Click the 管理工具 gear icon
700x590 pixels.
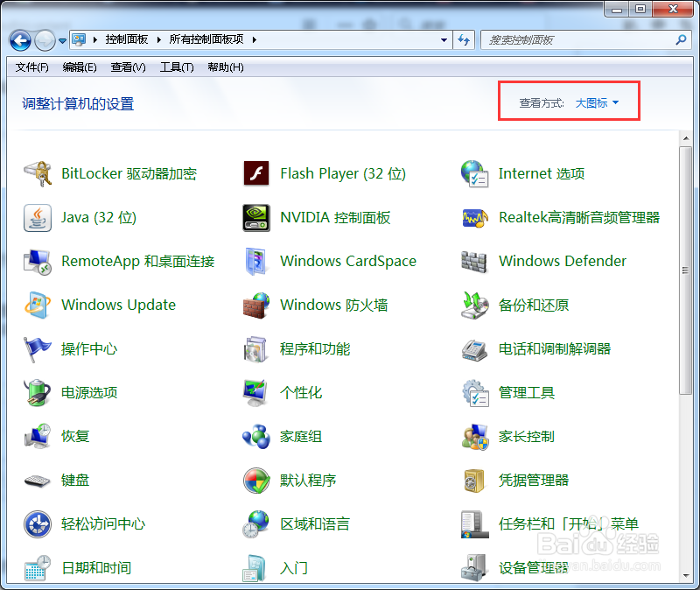tap(475, 393)
